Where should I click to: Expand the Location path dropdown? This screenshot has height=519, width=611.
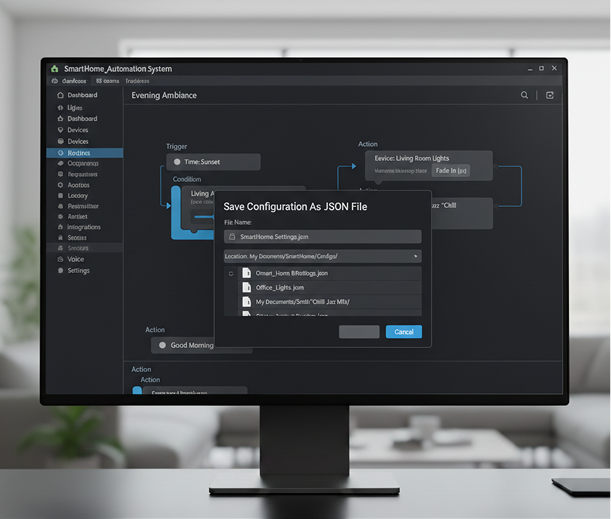(x=415, y=257)
